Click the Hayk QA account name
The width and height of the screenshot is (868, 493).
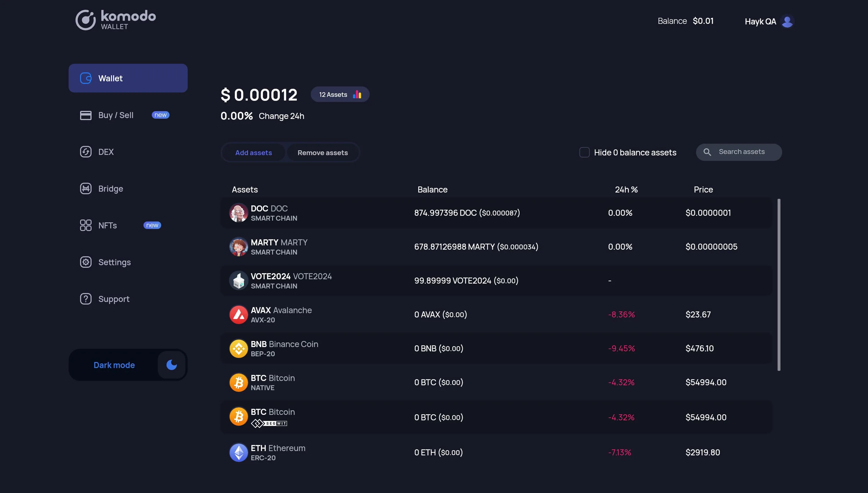pos(760,21)
